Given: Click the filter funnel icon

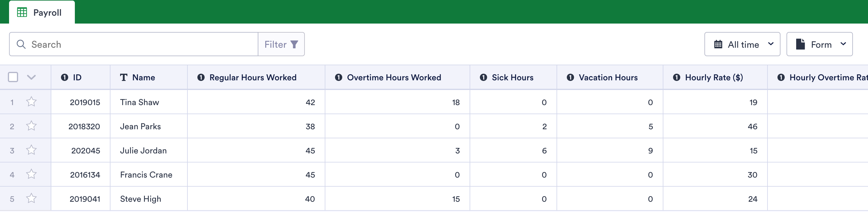Looking at the screenshot, I should coord(294,44).
